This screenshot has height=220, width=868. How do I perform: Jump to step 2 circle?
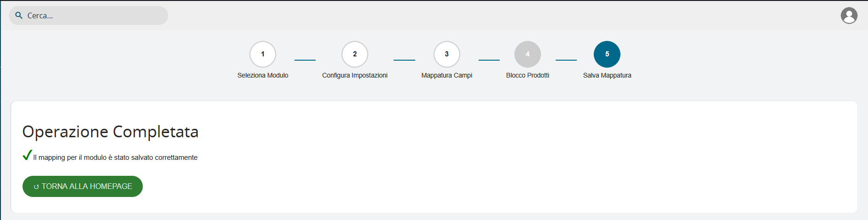[355, 54]
